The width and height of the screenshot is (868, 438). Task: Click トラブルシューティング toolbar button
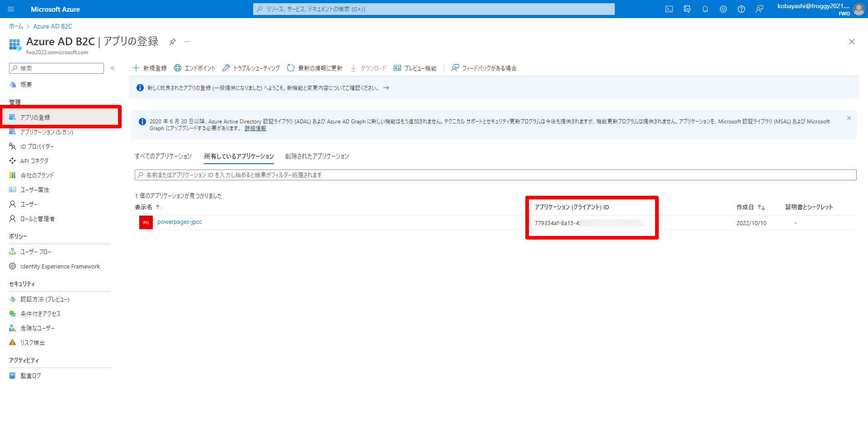pos(251,68)
